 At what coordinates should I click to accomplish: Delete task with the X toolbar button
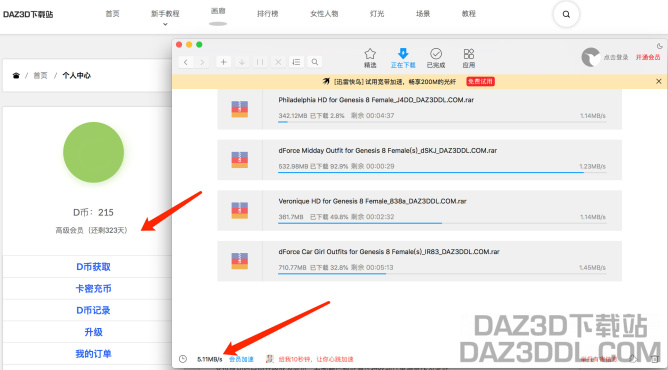click(278, 62)
